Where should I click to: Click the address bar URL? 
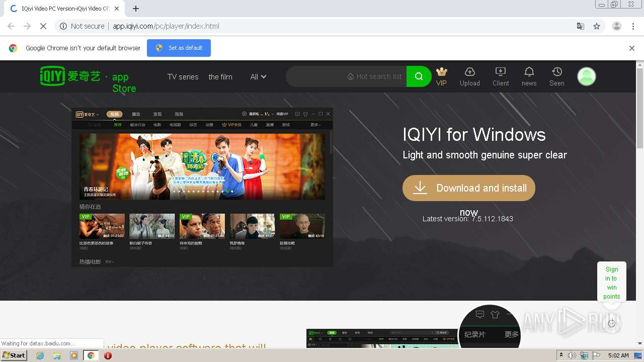pos(166,26)
